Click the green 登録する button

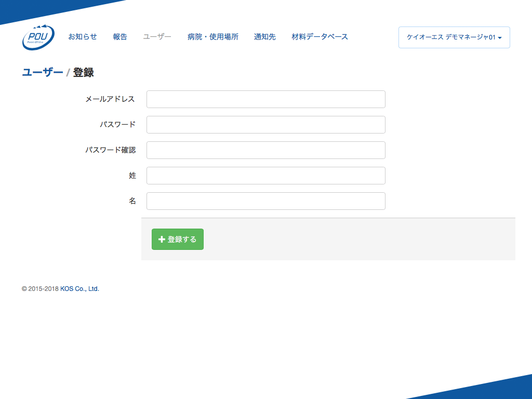point(178,239)
